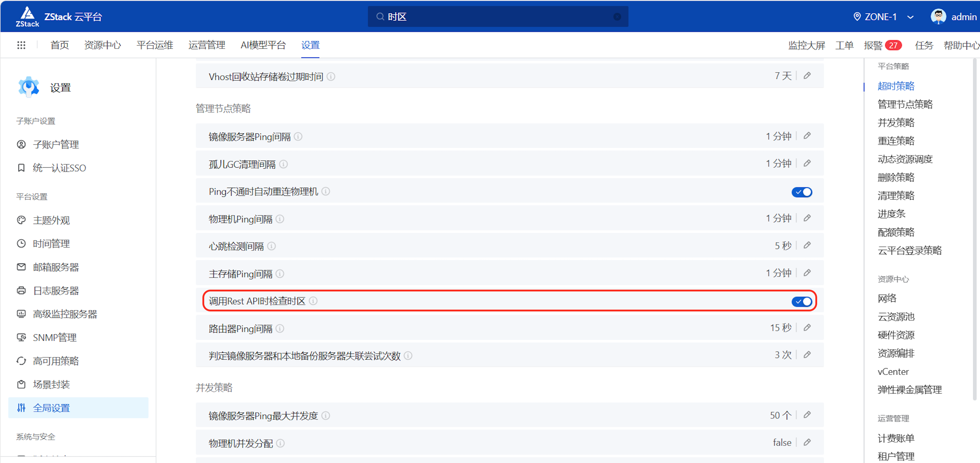Click info icon beside 调用Rest API时检查时区
Screen dimensions: 980x463
click(x=313, y=301)
